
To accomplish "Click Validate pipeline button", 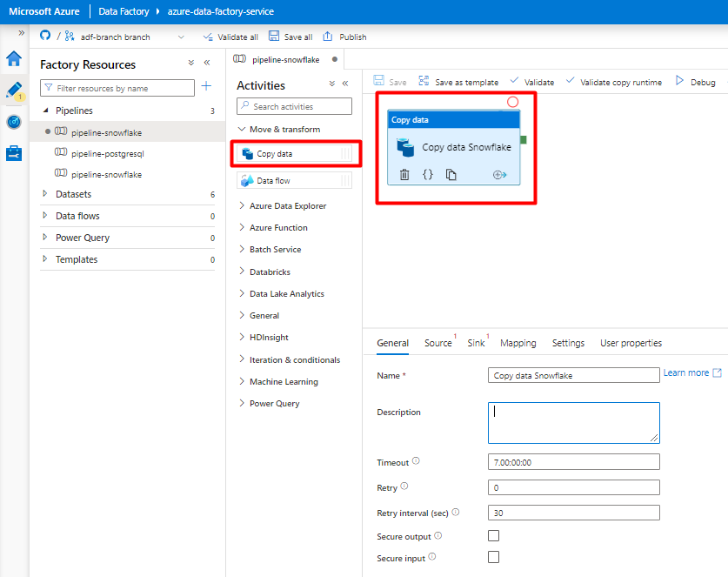I will pyautogui.click(x=532, y=82).
